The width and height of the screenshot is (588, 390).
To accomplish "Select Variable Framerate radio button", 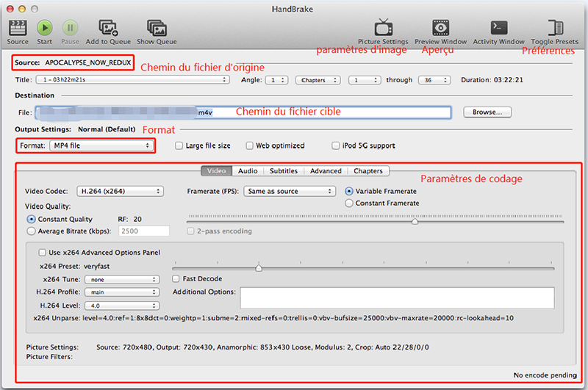I will point(349,192).
